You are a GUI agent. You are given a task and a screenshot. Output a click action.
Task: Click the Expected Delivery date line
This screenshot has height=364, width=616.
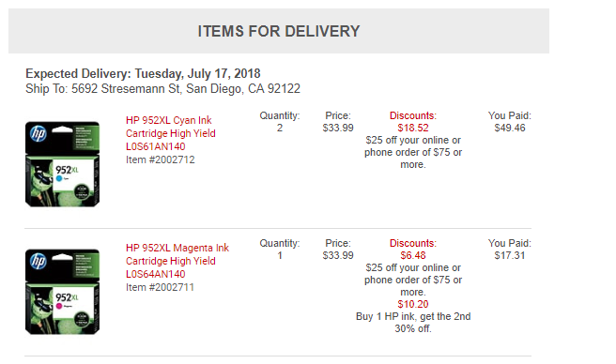point(143,73)
